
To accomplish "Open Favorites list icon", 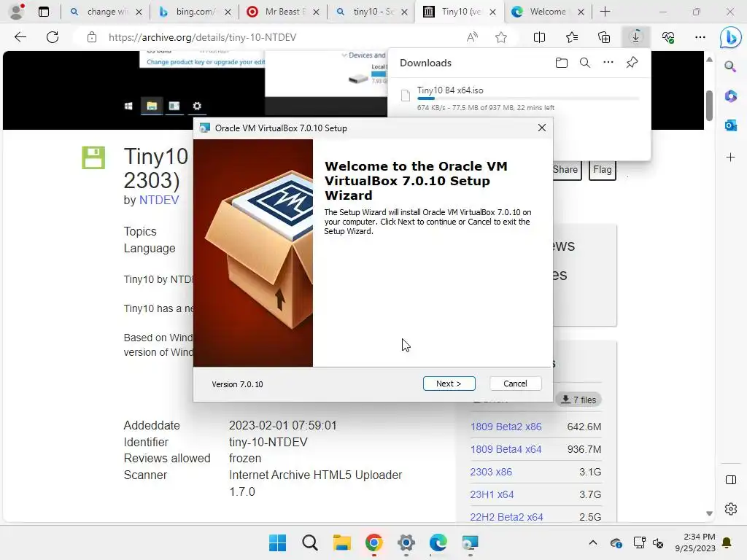I will (572, 37).
